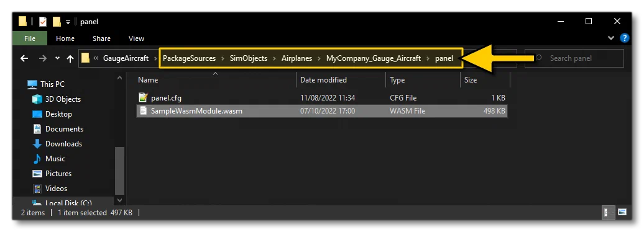Click the panel.cfg file icon
The image size is (644, 232).
coord(143,97)
